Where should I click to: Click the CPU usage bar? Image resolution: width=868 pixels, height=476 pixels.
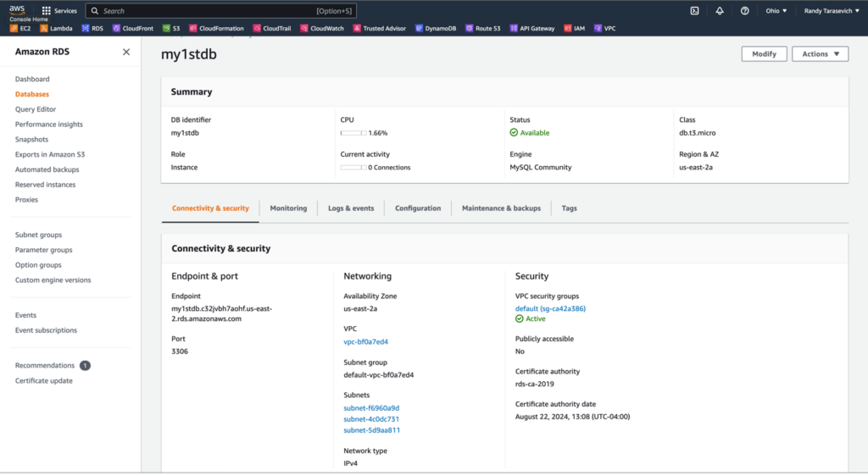point(353,133)
